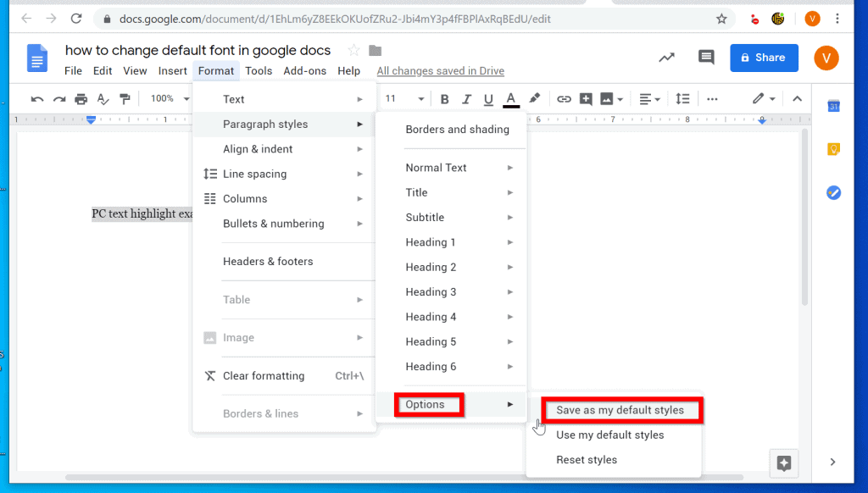Viewport: 868px width, 493px height.
Task: Open the Keep notes side panel icon
Action: coord(834,149)
